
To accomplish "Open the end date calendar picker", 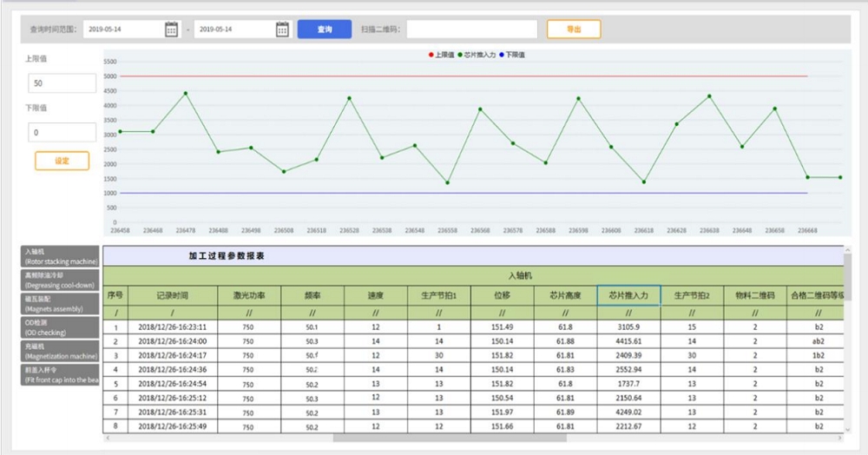I will coord(282,30).
